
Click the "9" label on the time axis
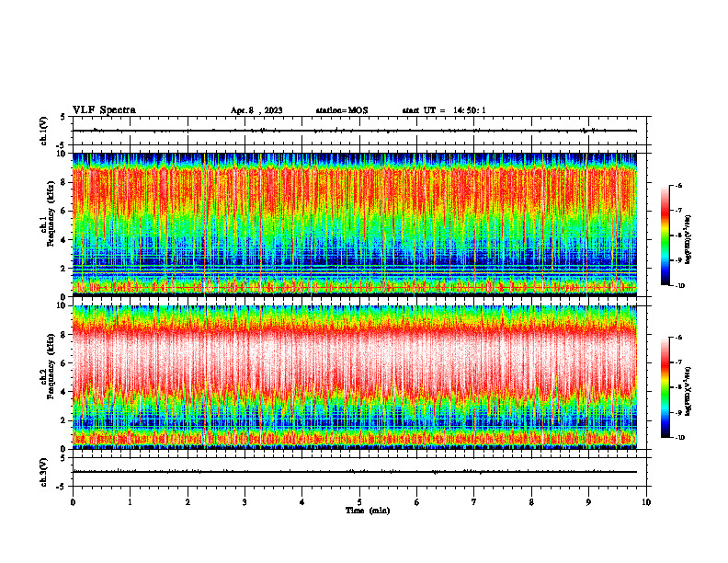coord(588,502)
